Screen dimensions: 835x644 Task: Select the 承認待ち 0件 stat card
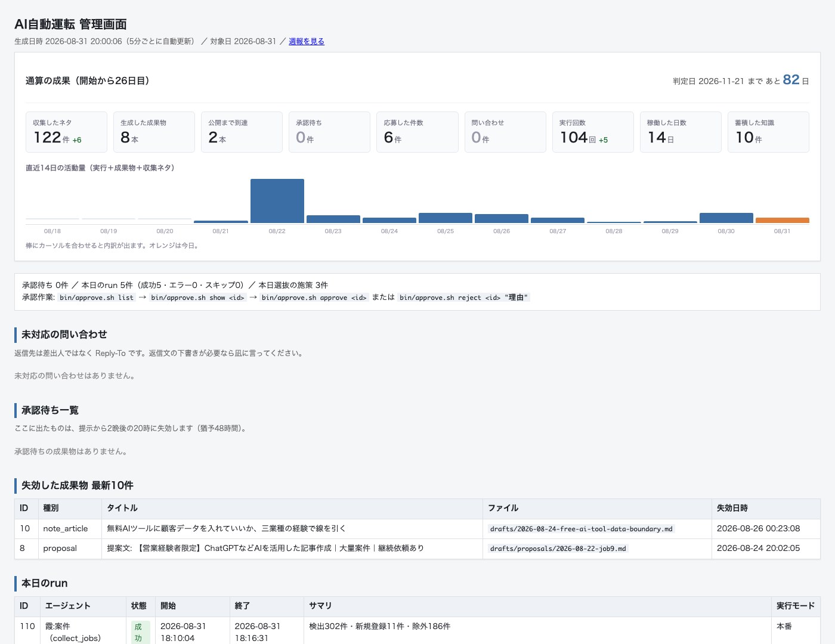329,132
